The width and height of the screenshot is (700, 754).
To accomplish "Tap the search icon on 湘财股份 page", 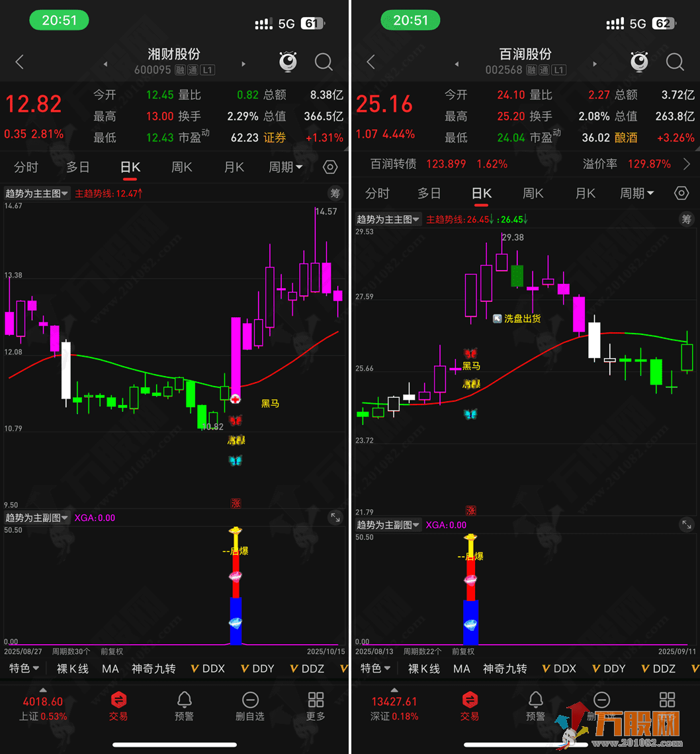I will (x=324, y=62).
